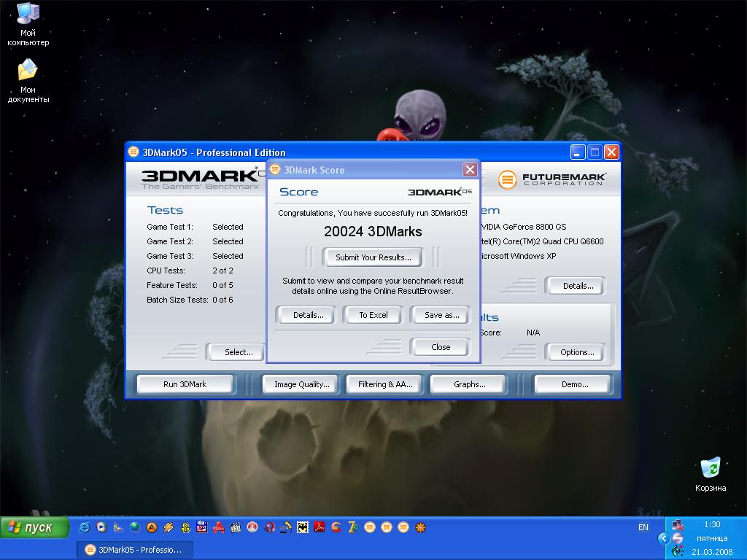Launch Media Player Classic 321 icon
This screenshot has height=560, width=747.
236,527
